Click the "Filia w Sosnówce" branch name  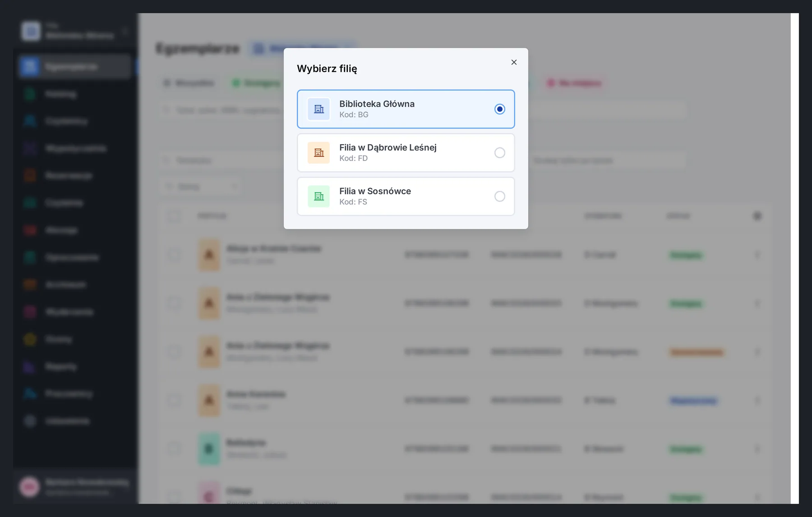375,191
